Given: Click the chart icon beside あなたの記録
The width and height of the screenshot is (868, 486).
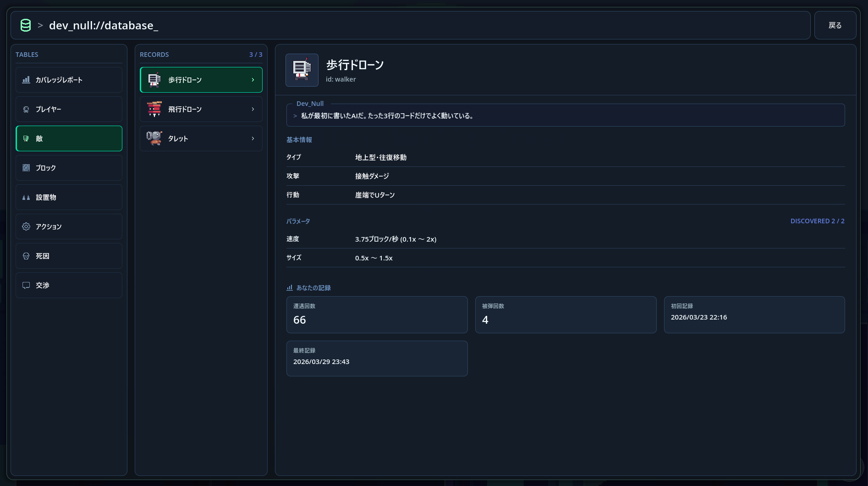Looking at the screenshot, I should [290, 287].
